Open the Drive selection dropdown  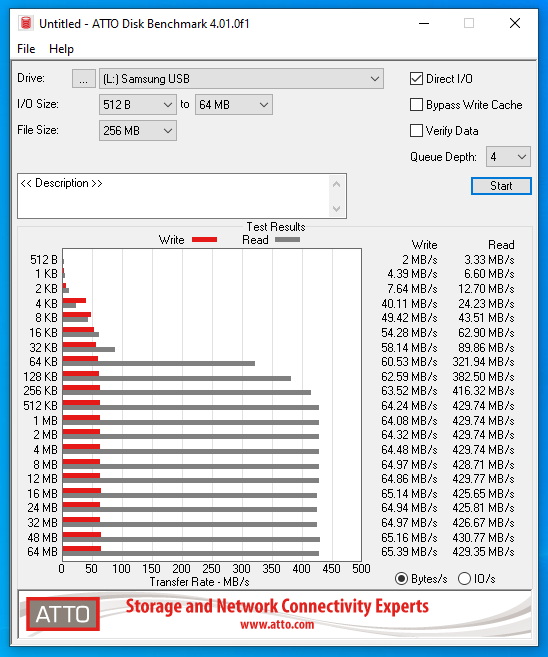click(241, 79)
